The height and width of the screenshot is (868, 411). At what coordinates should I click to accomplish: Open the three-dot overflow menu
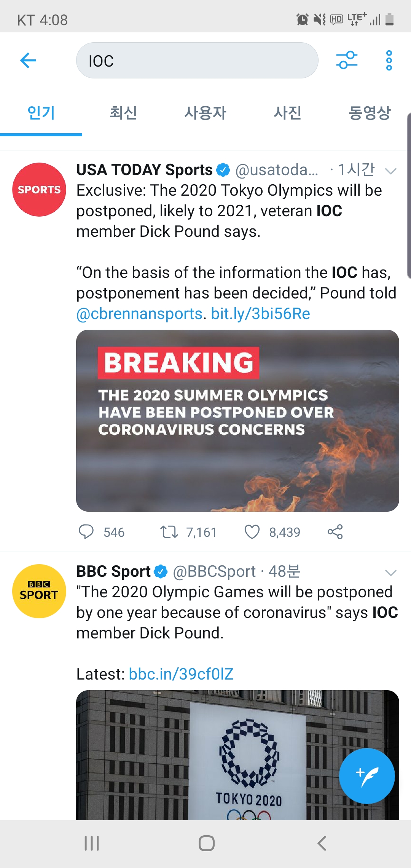tap(389, 60)
